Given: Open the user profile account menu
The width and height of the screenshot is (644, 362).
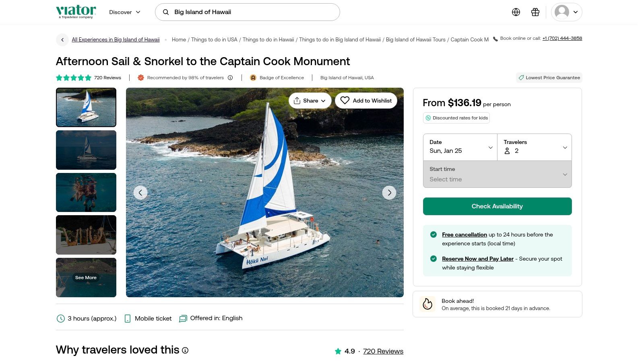Looking at the screenshot, I should [566, 12].
